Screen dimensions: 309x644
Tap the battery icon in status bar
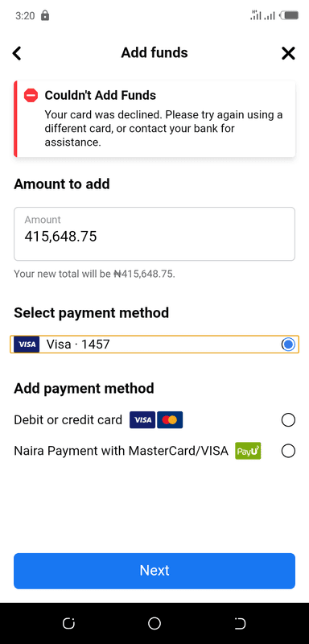289,15
